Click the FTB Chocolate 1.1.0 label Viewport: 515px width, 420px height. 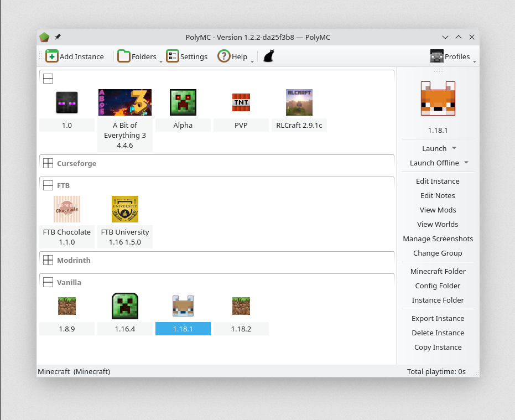pyautogui.click(x=67, y=237)
